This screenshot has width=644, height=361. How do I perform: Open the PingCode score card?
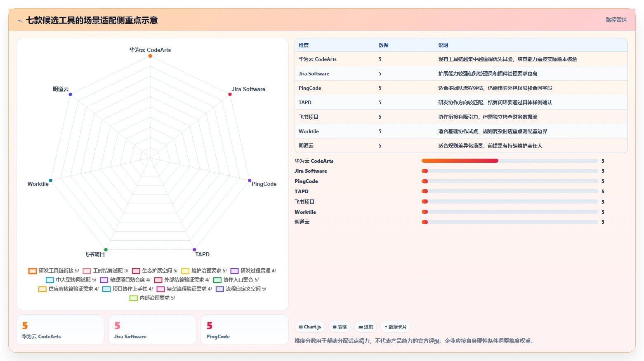pos(244,330)
